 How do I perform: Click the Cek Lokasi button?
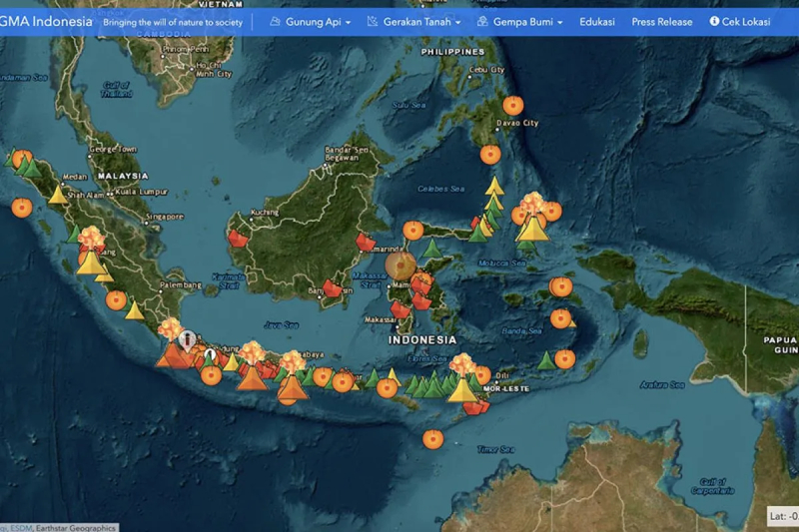pos(739,21)
